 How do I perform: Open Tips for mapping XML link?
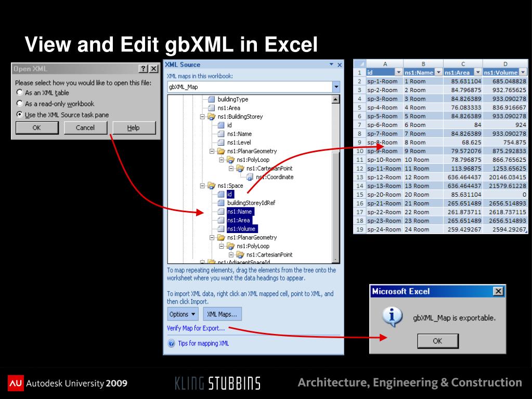(203, 343)
